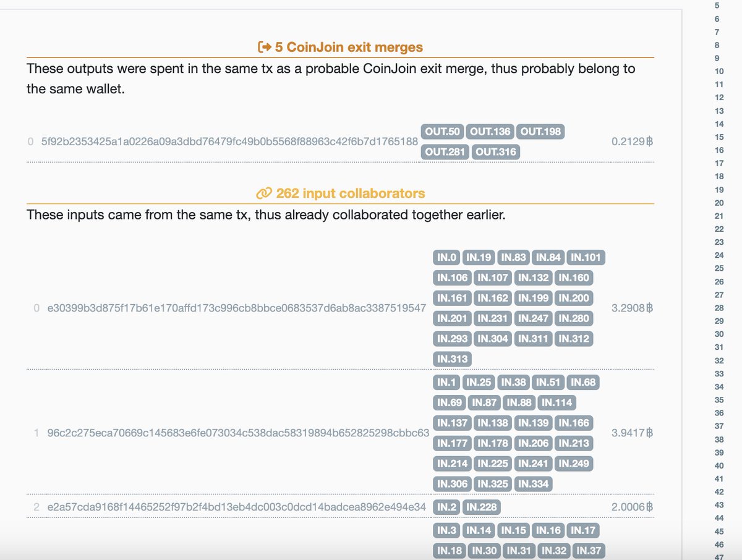Click the IN.213 input tag

tap(573, 444)
